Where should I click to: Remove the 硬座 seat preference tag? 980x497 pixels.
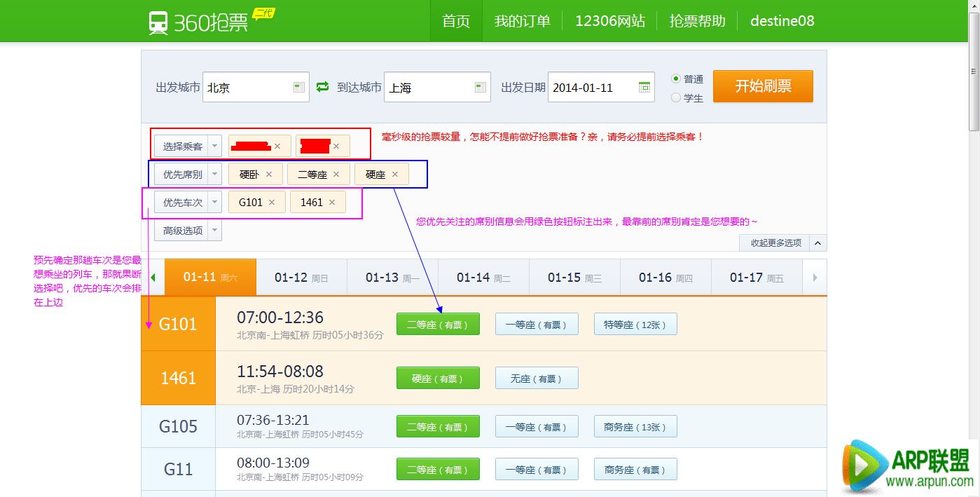[395, 173]
